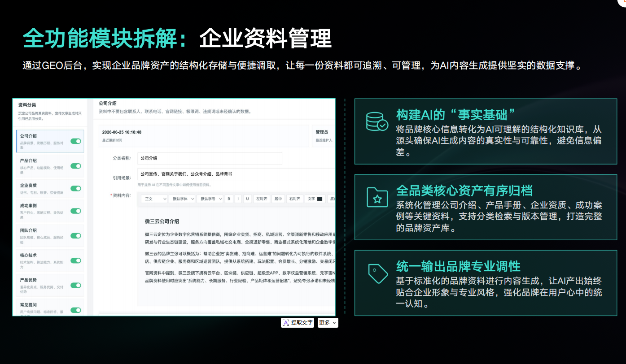Click the starred folder icon beside 全品类核心资产有序归档

coord(377,197)
